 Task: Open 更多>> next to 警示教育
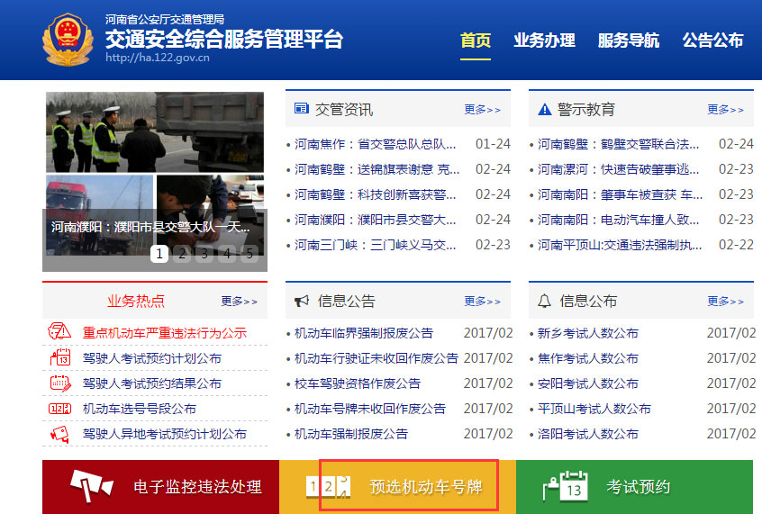tap(725, 109)
